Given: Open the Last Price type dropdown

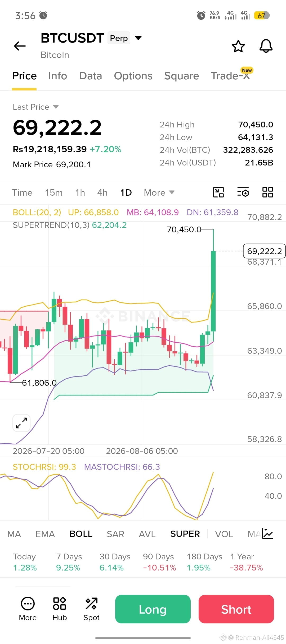Looking at the screenshot, I should (36, 107).
